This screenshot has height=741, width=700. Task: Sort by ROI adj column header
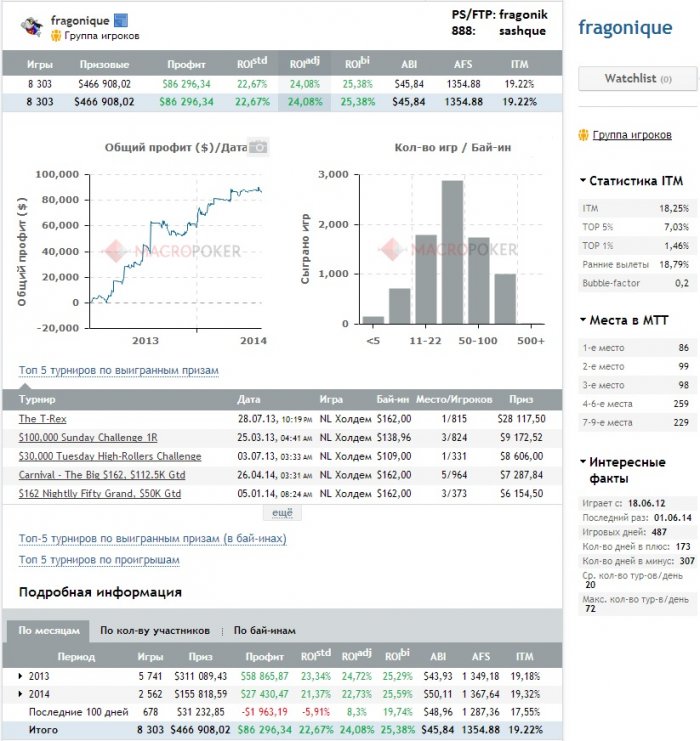[304, 63]
